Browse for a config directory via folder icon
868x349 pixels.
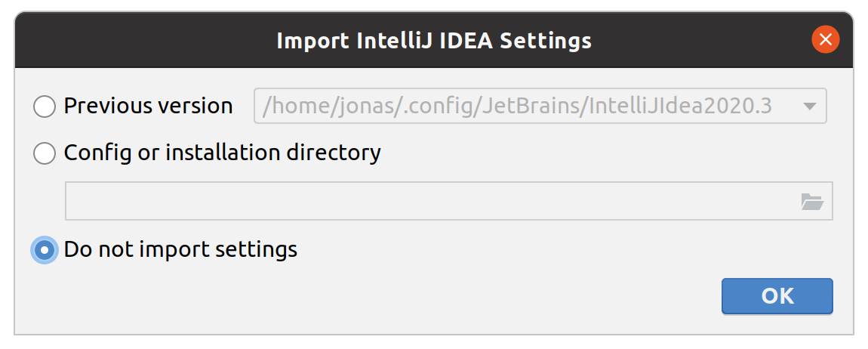(x=811, y=202)
